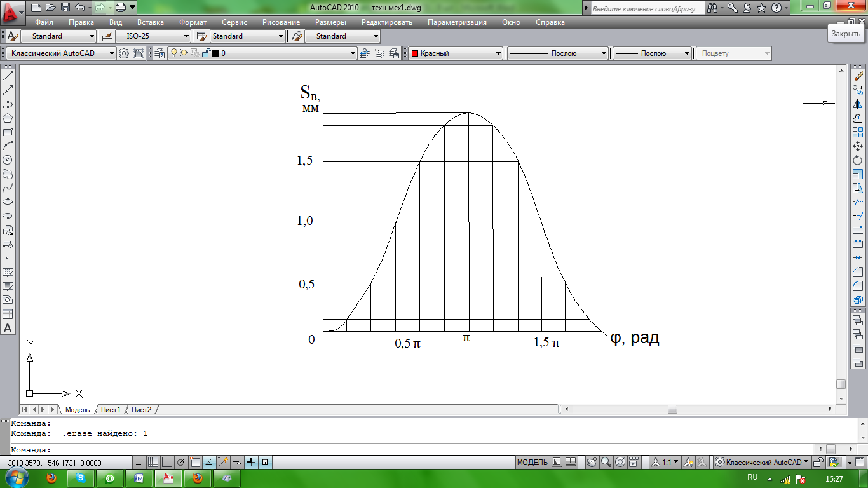Select the Table drawing tool
The image size is (868, 488).
click(8, 314)
